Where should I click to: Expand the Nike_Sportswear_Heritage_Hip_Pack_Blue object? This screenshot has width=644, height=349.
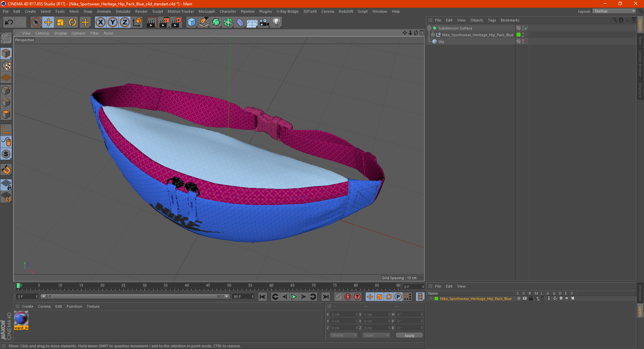(433, 35)
